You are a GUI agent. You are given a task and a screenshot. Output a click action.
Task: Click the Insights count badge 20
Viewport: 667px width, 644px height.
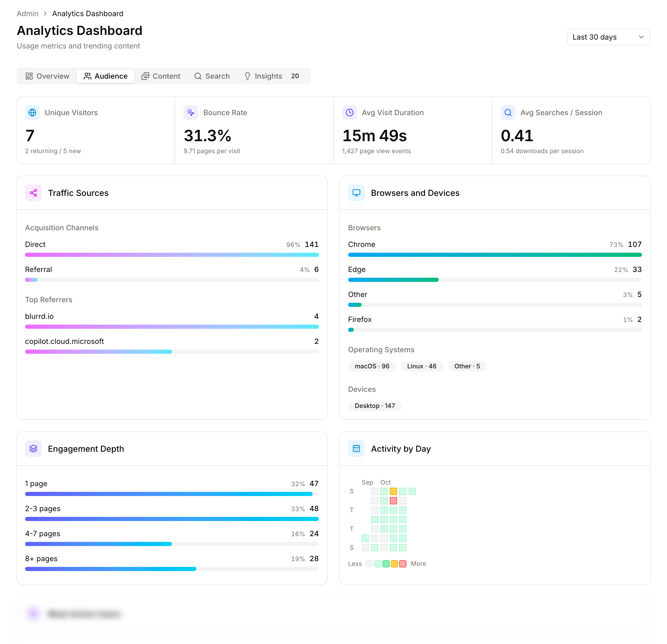(295, 76)
